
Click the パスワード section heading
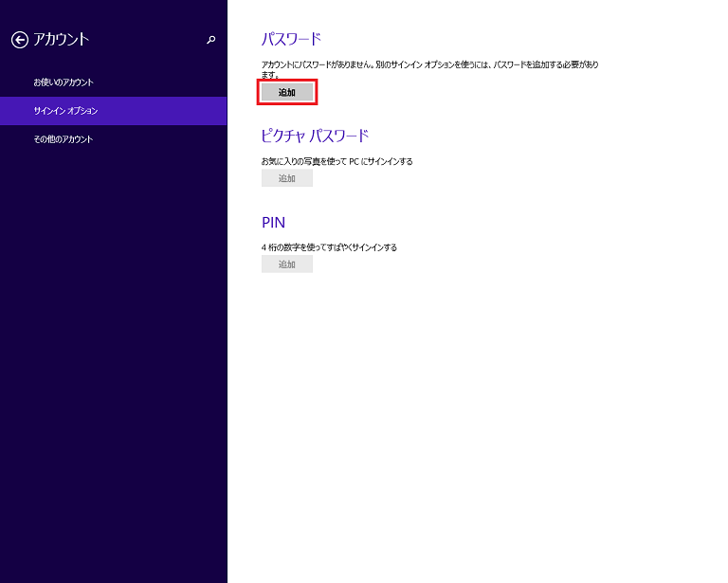tap(291, 39)
